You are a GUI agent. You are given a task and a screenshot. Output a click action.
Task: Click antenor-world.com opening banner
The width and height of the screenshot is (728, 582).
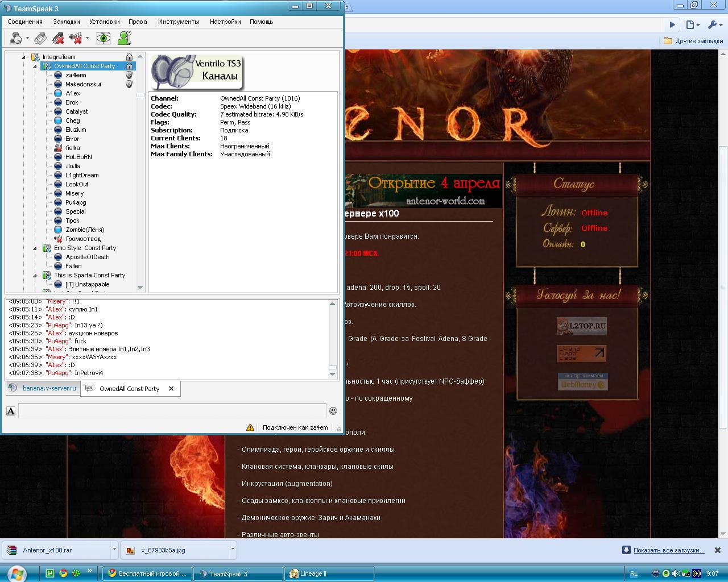pyautogui.click(x=423, y=191)
